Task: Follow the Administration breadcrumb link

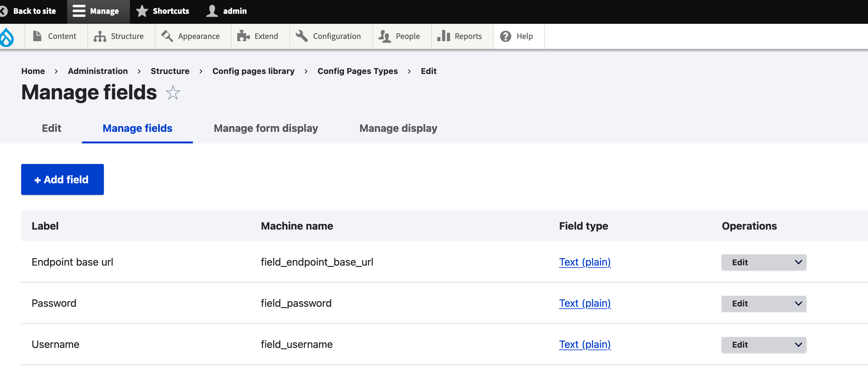Action: (x=98, y=71)
